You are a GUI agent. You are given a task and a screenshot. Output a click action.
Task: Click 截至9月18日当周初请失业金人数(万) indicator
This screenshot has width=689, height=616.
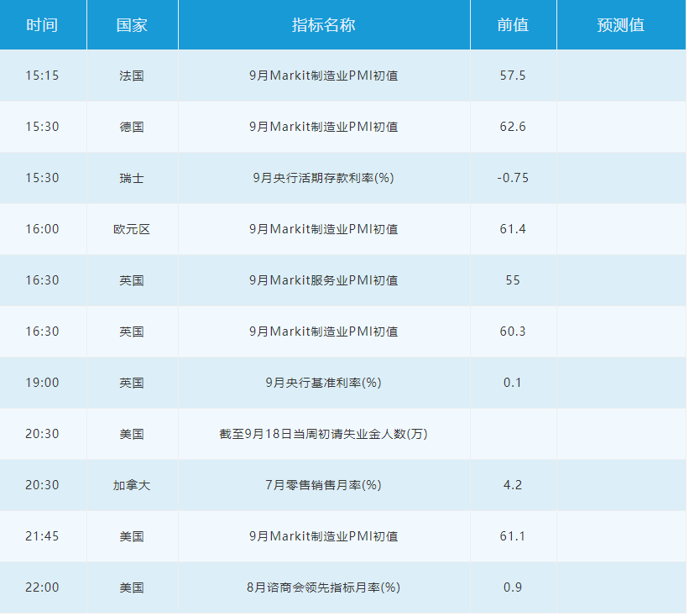324,434
